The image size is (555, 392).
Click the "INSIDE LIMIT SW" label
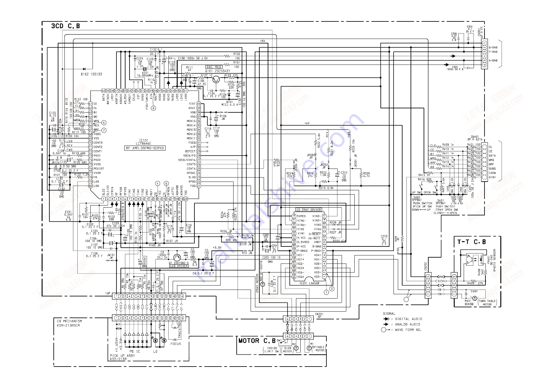pos(272,350)
